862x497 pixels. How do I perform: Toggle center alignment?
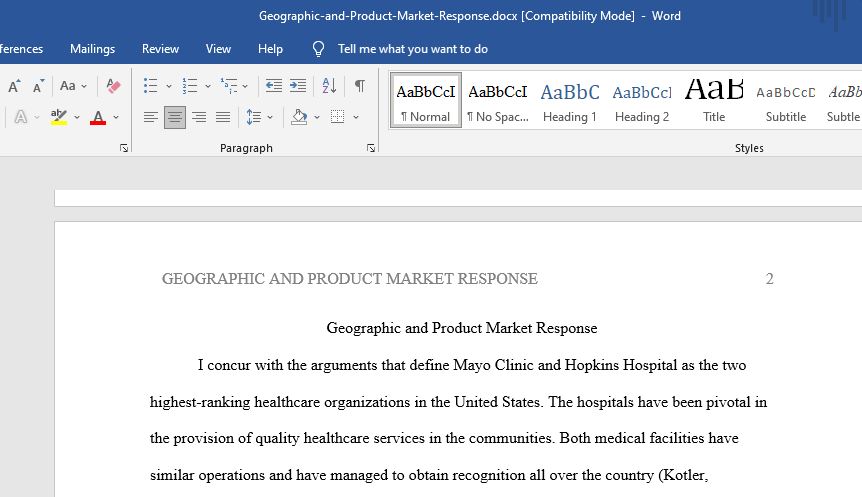click(175, 117)
